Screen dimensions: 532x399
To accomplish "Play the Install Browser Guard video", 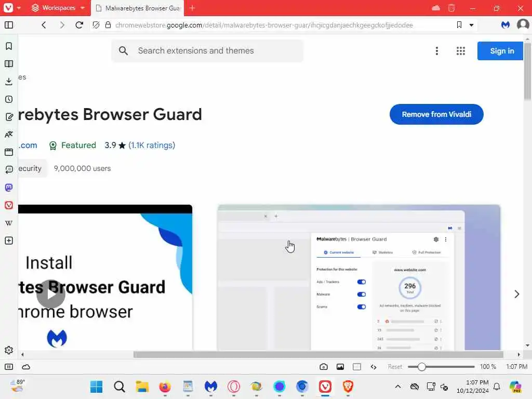I will tap(51, 294).
